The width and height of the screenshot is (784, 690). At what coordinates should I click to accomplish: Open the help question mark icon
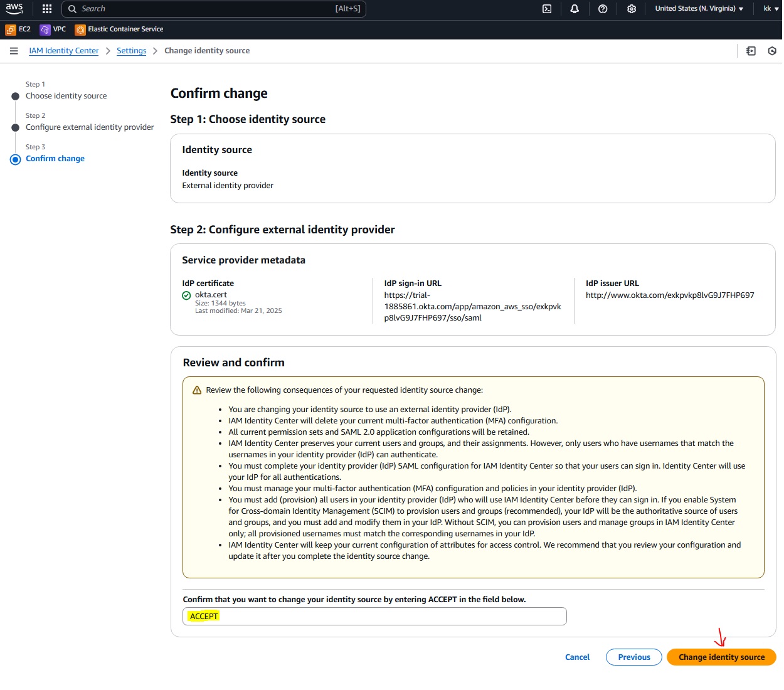point(603,9)
